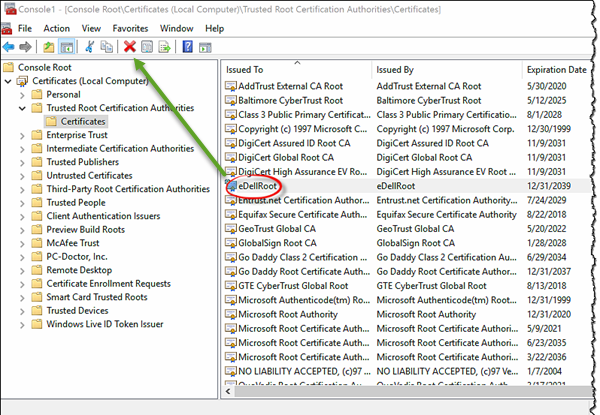Expand the Untrusted Certificates node
The height and width of the screenshot is (415, 600).
(22, 176)
